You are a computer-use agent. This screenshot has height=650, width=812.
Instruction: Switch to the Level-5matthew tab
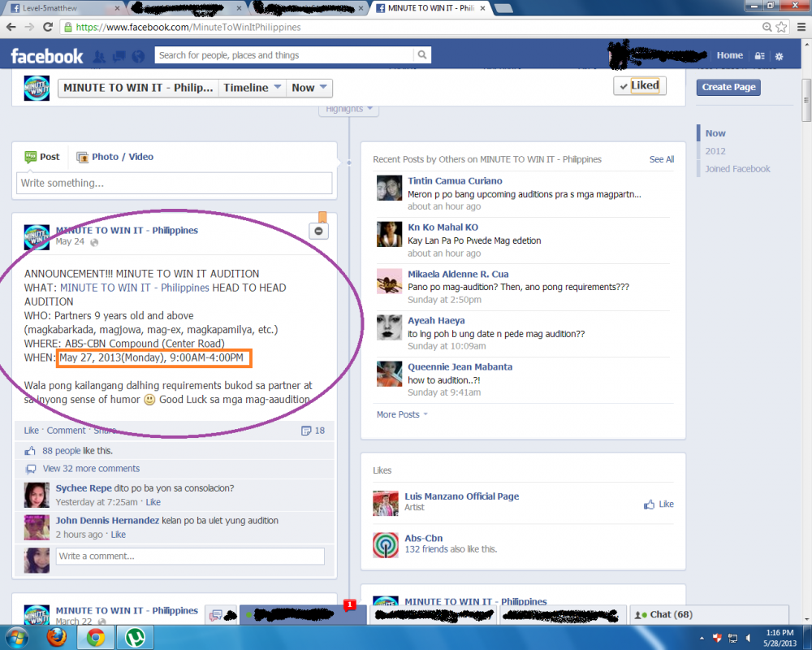[63, 8]
